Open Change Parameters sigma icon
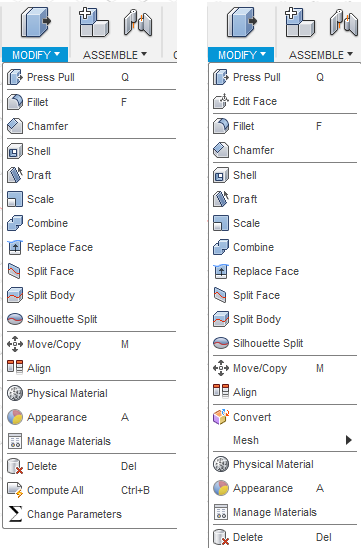364x553 pixels. click(15, 514)
